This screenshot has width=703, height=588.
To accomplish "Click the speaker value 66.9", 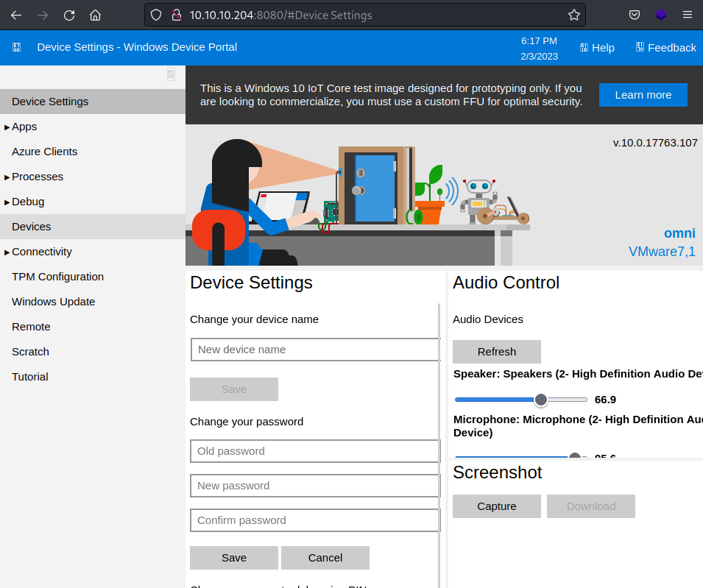I will tap(605, 400).
